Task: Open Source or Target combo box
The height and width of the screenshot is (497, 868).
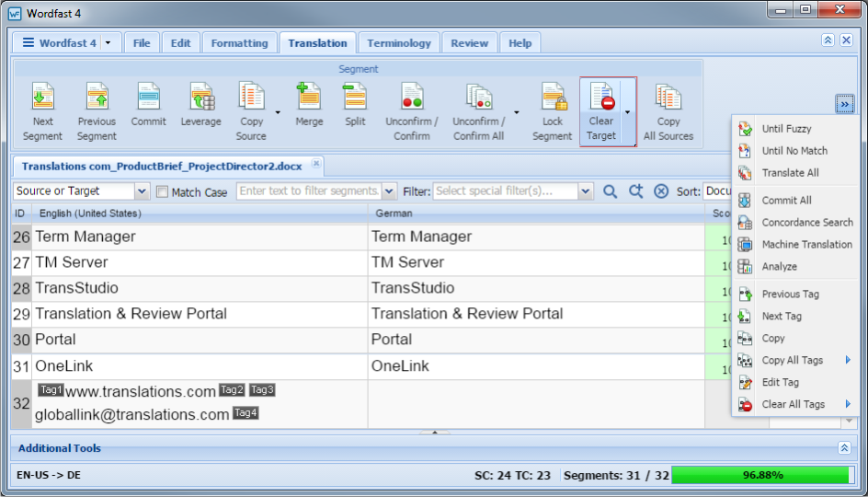Action: (x=81, y=191)
